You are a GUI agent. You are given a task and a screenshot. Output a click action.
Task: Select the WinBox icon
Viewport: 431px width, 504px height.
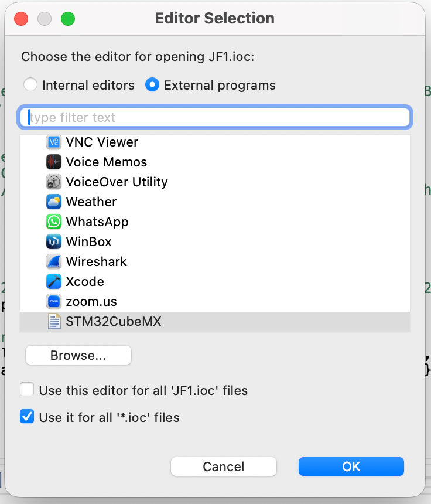click(54, 241)
